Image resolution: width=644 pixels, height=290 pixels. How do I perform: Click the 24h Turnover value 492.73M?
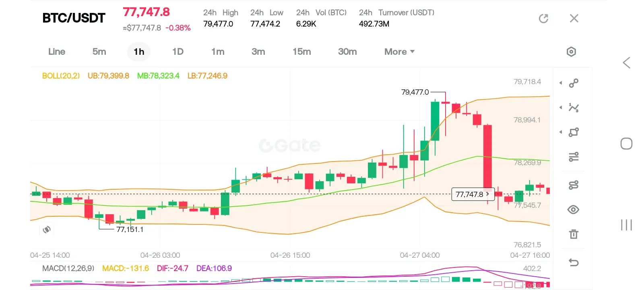(374, 24)
